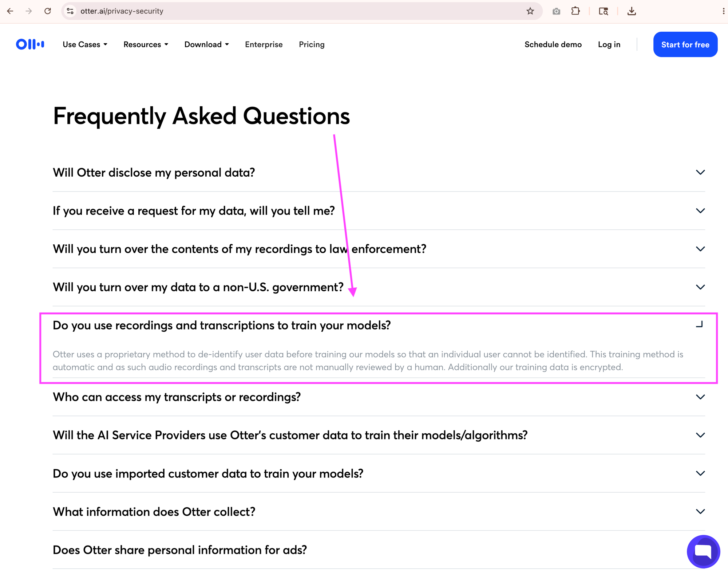The width and height of the screenshot is (728, 575).
Task: Click the tab search icon in the toolbar
Action: [603, 11]
